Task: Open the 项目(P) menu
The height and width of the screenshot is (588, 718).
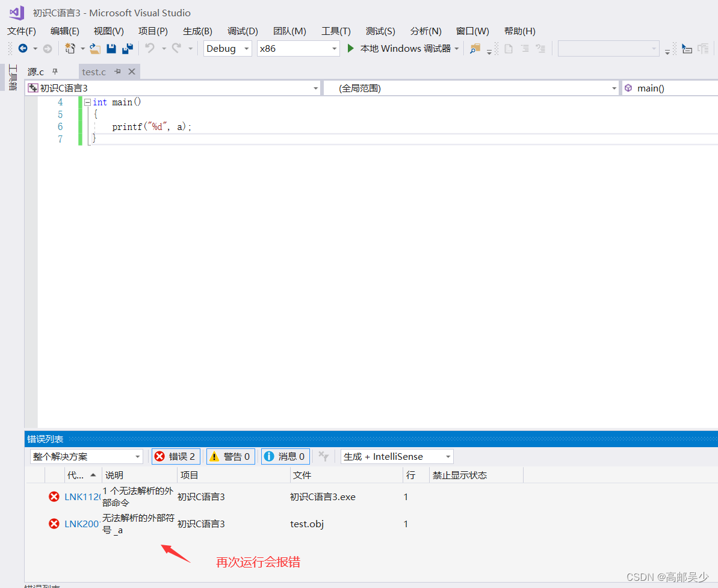Action: coord(153,31)
